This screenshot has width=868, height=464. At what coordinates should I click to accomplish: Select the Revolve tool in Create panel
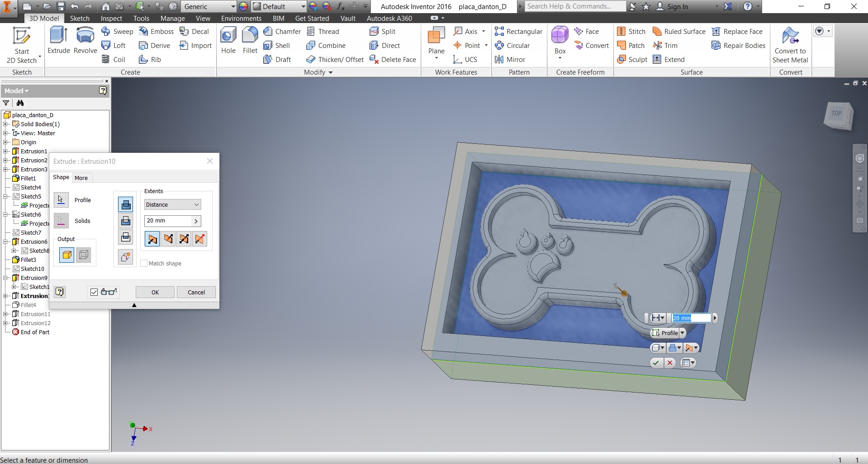pyautogui.click(x=85, y=40)
